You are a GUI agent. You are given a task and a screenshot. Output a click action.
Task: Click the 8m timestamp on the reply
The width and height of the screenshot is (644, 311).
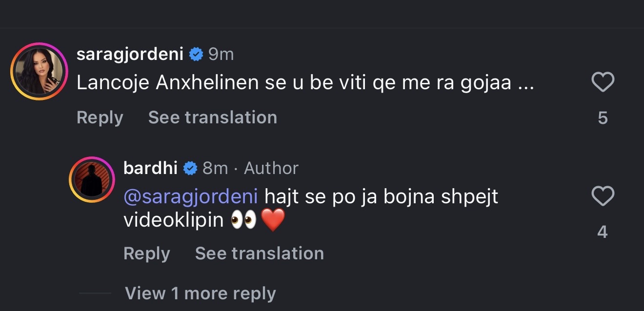click(215, 169)
